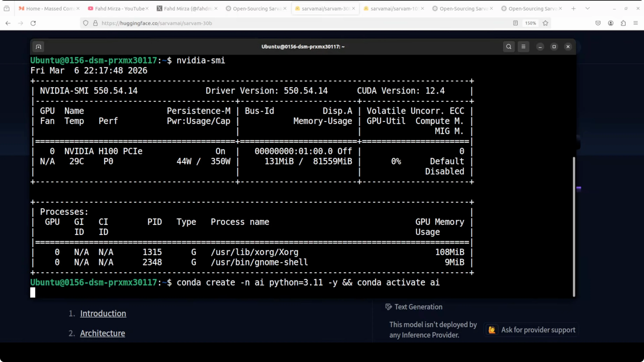The height and width of the screenshot is (362, 644).
Task: Open Firefox application menu
Action: tap(636, 23)
